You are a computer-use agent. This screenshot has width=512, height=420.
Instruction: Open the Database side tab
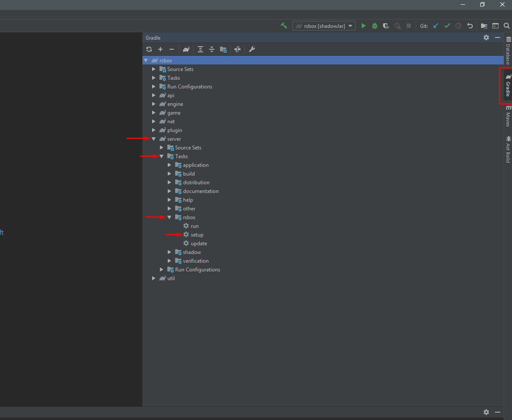pos(508,50)
